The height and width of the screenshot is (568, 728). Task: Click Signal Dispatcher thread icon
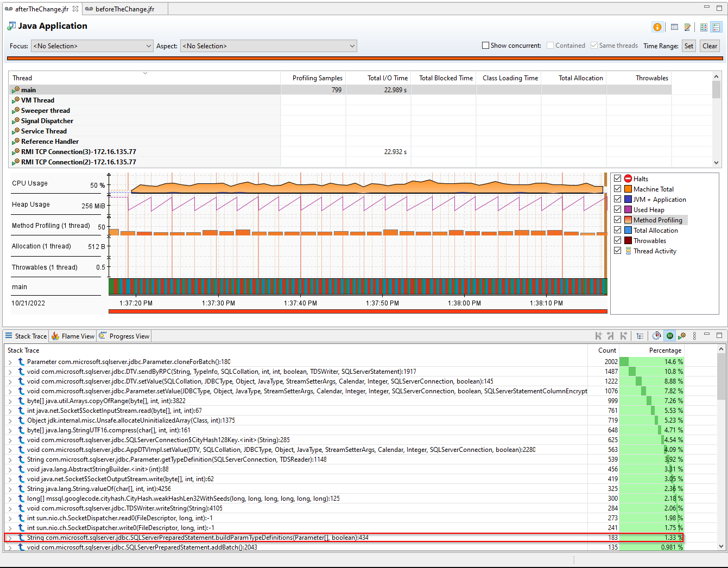click(x=16, y=120)
